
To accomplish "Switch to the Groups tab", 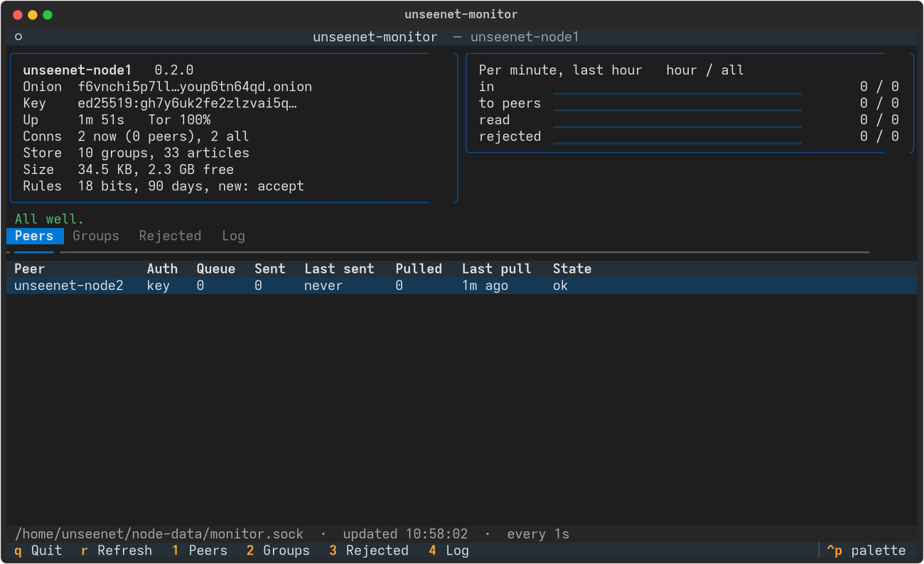I will [96, 236].
